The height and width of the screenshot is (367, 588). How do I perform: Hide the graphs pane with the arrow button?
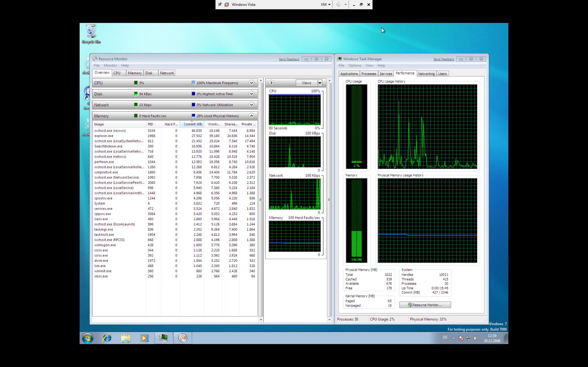[x=271, y=83]
